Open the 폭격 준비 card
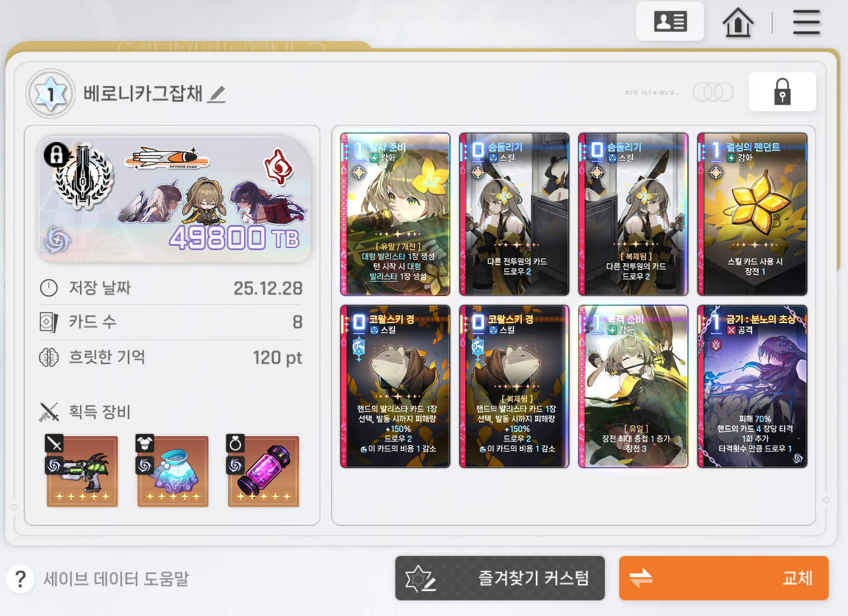Image resolution: width=848 pixels, height=616 pixels. click(633, 386)
